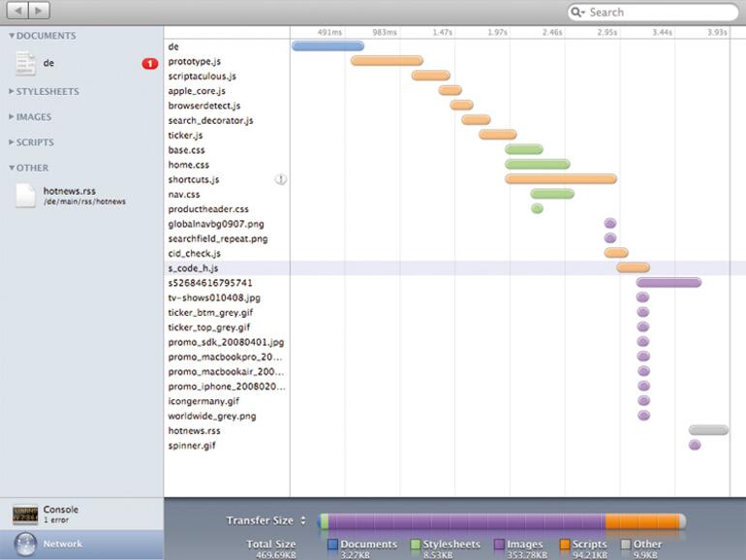Focus the Search input field
746x560 pixels.
659,13
